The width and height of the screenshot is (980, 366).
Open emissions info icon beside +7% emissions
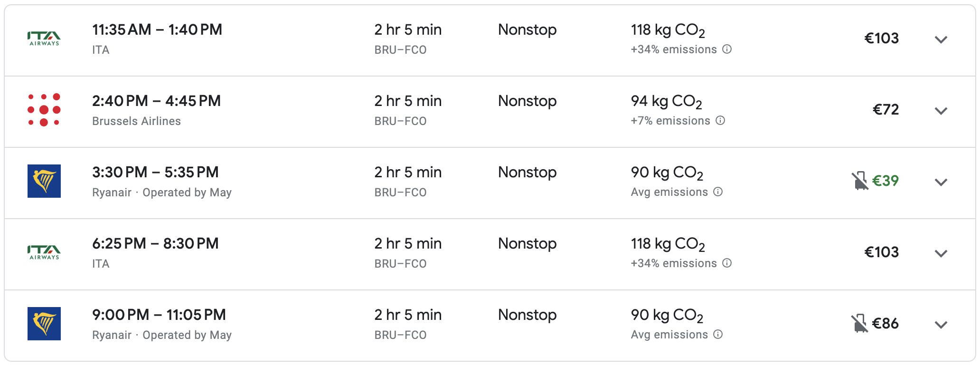tap(720, 121)
